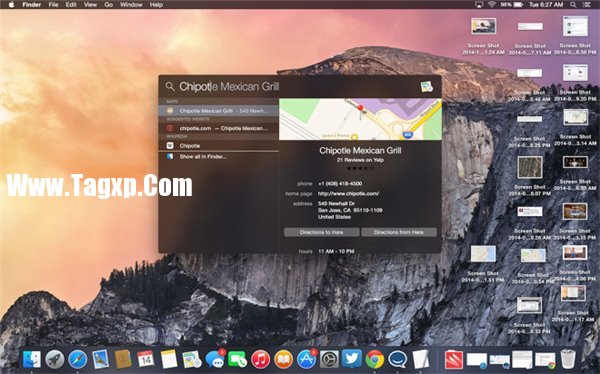This screenshot has height=374, width=600.
Task: Click Maps icon in Spotlight search bar
Action: 427,87
